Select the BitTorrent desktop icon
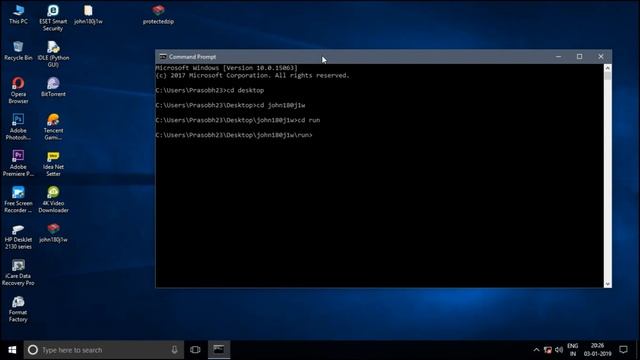640x360 pixels. [x=53, y=87]
